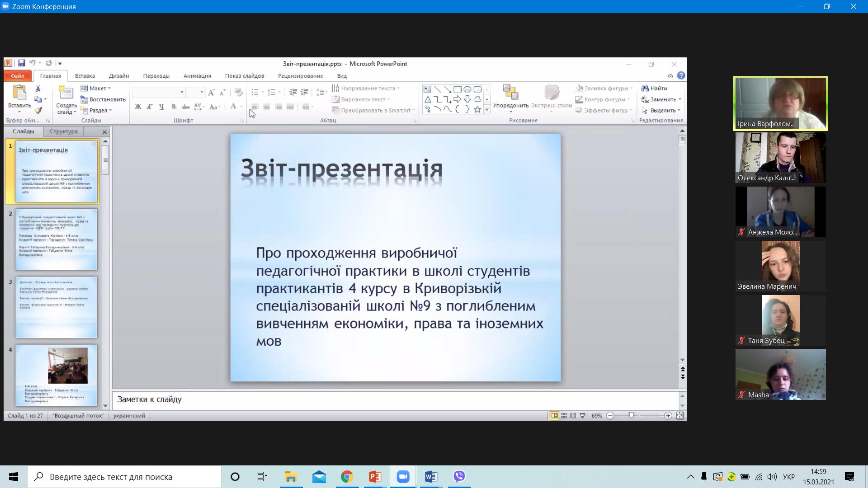Open the font size dropdown

pyautogui.click(x=202, y=92)
